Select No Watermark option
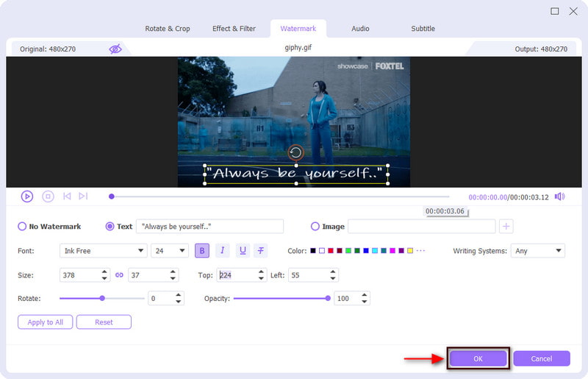The image size is (588, 379). tap(22, 226)
